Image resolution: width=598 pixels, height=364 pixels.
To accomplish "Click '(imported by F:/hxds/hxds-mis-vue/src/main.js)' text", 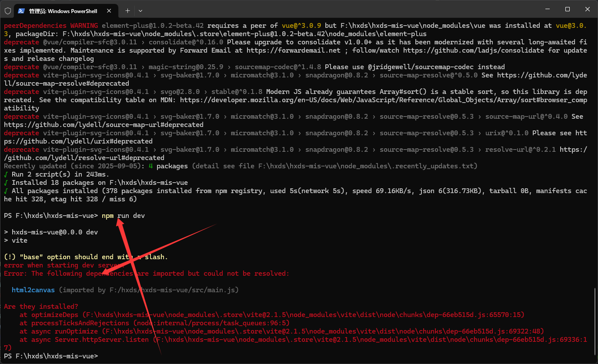I will coord(149,290).
